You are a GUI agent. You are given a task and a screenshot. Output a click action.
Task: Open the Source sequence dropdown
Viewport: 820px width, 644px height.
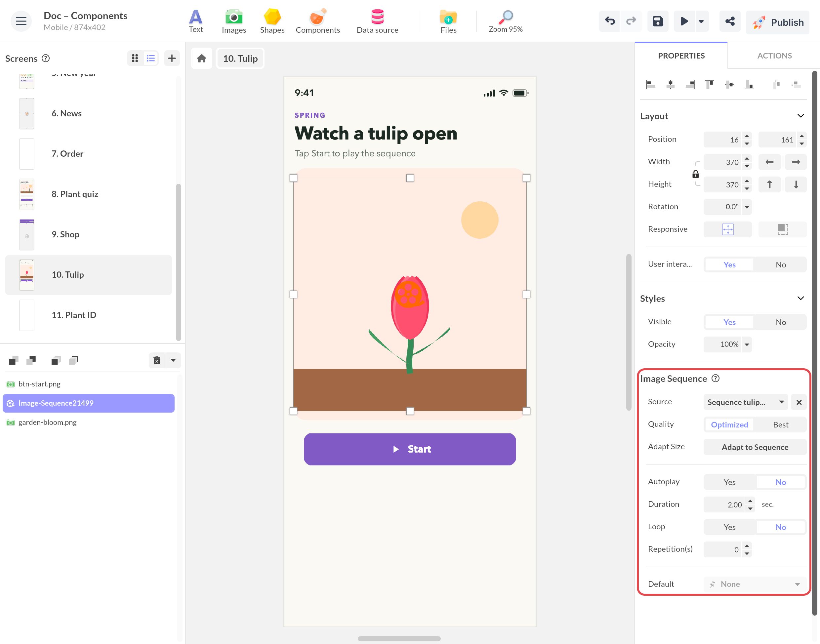tap(746, 402)
